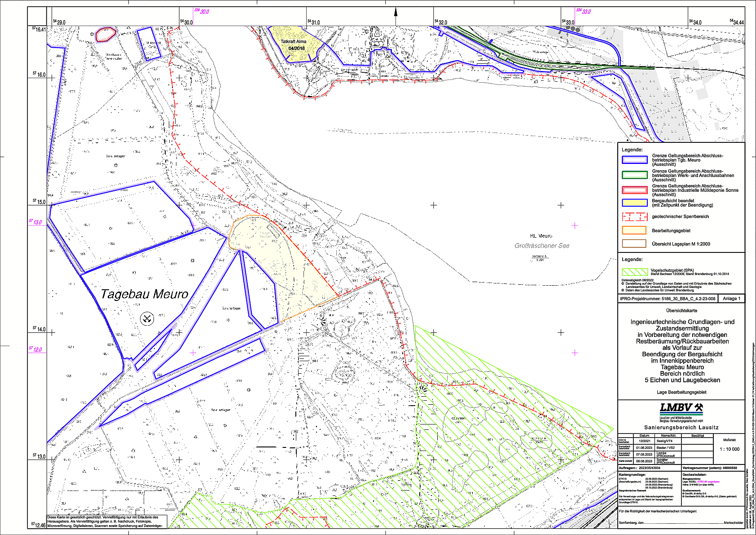756x535 pixels.
Task: Click the IPRO-Projektnummer field
Action: pyautogui.click(x=668, y=299)
